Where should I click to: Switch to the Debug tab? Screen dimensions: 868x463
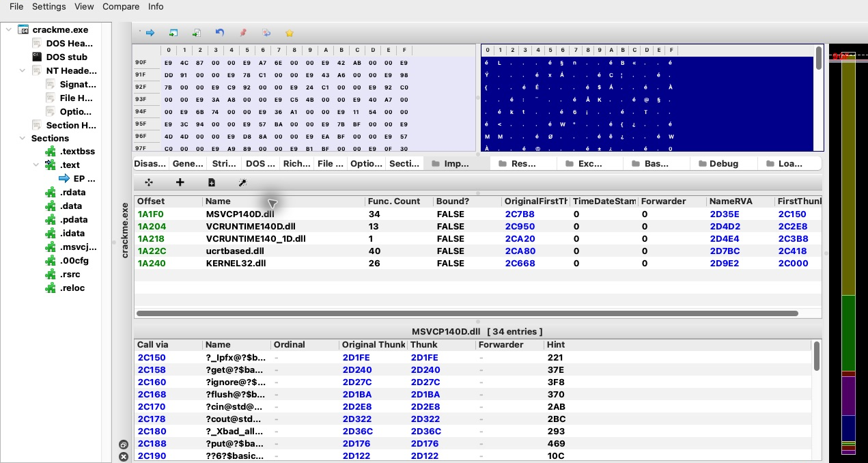724,163
